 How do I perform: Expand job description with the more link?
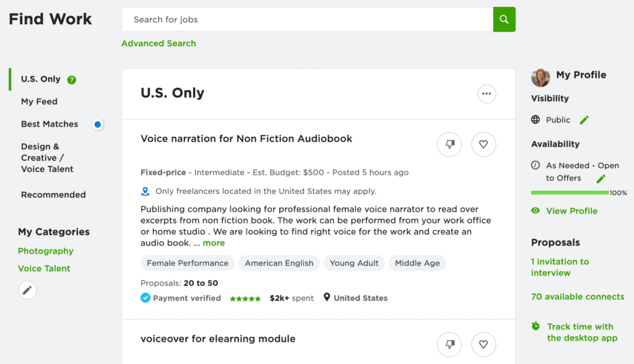click(x=214, y=243)
